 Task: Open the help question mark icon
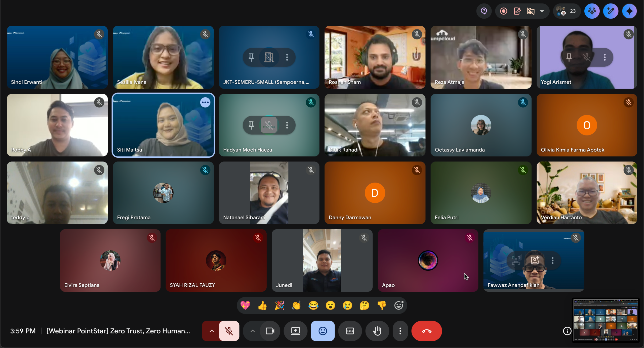pos(484,11)
